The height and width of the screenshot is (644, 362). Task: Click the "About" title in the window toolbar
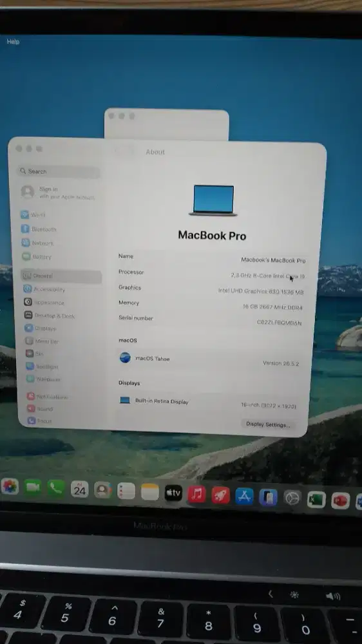(155, 152)
